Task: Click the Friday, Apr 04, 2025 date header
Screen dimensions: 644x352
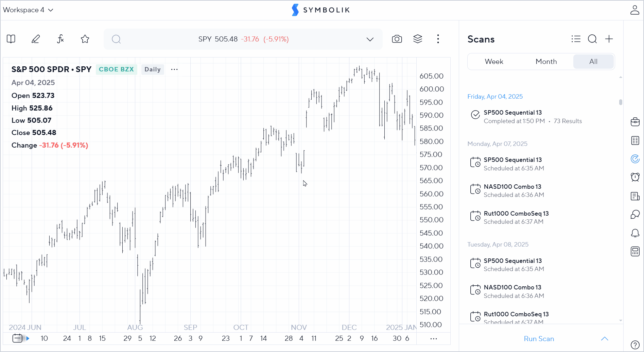Action: (495, 97)
